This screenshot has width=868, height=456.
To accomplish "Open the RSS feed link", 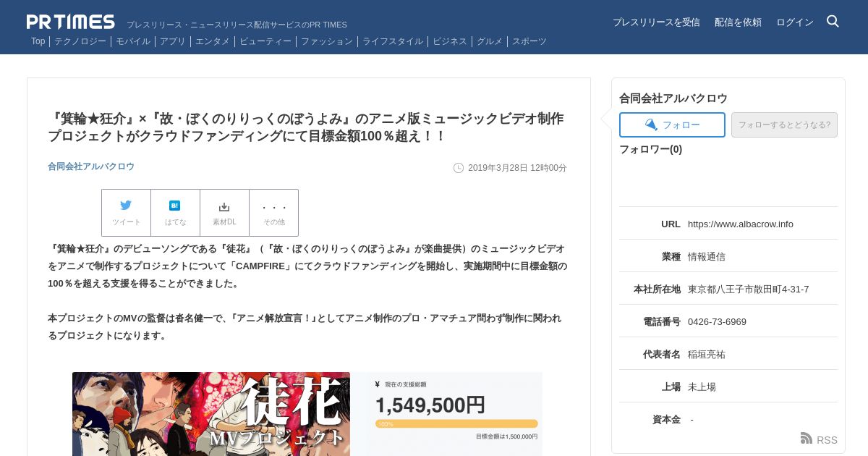I will point(819,439).
